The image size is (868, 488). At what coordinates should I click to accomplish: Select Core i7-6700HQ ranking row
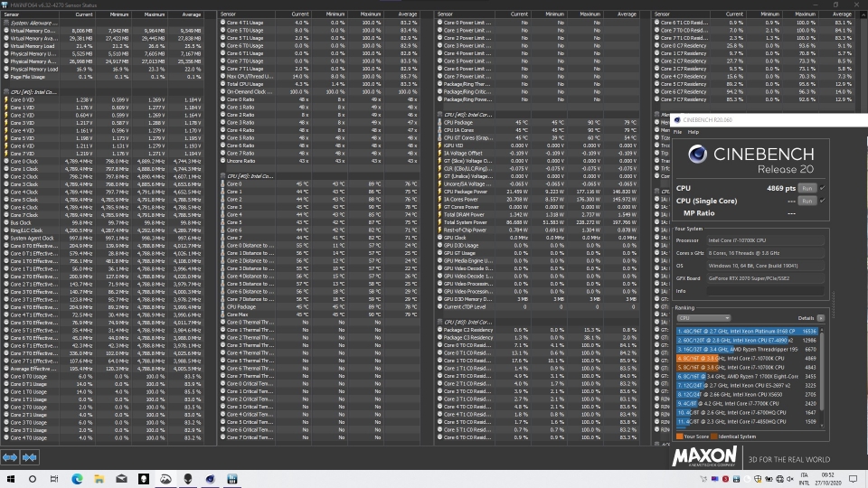[748, 412]
